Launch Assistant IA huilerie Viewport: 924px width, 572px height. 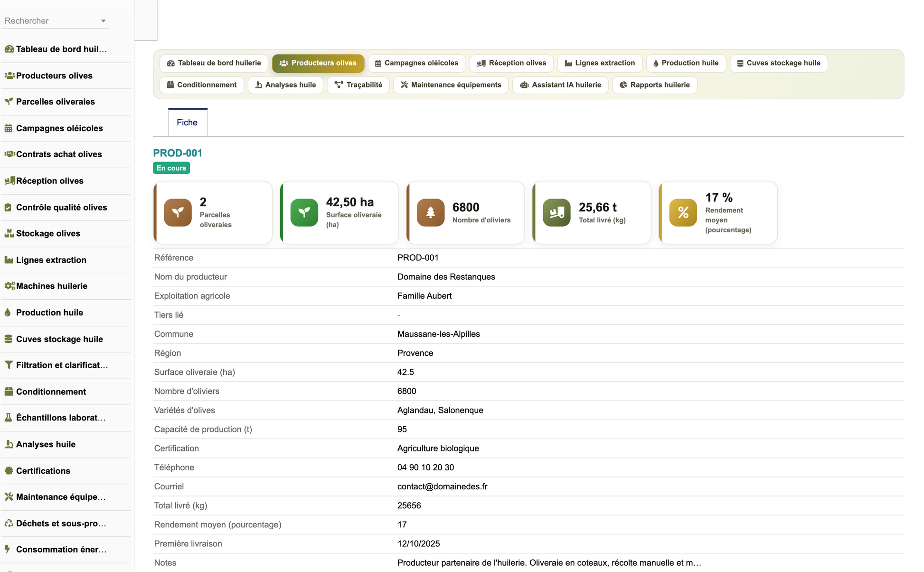coord(560,85)
